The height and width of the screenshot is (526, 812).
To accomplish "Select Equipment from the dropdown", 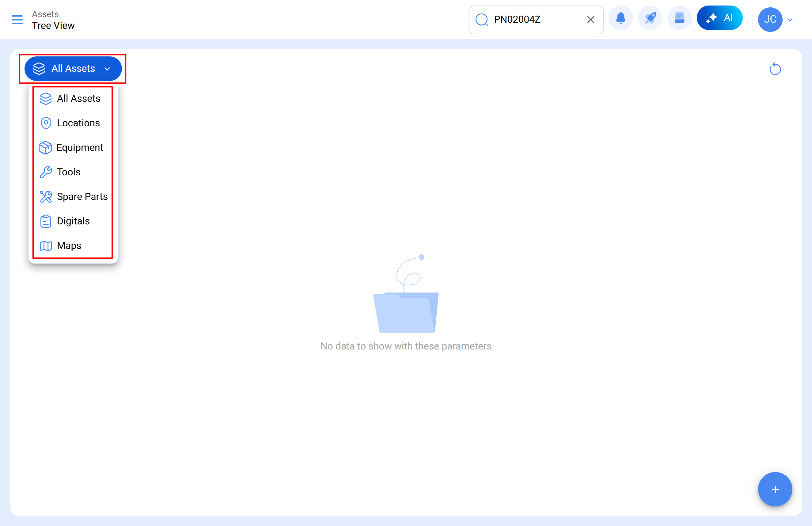I will pyautogui.click(x=79, y=147).
